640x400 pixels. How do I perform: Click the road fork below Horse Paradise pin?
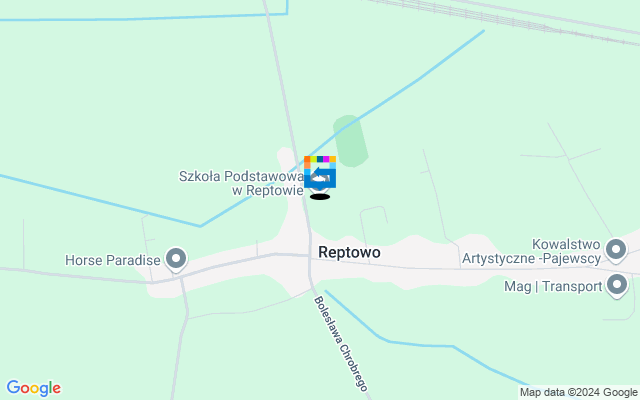click(182, 278)
